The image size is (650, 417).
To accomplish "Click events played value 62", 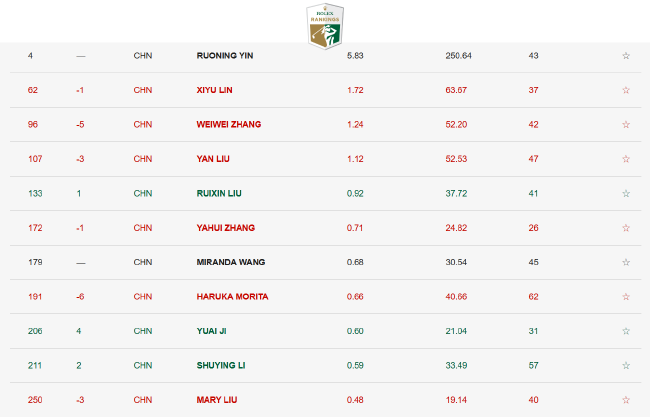I will point(534,296).
